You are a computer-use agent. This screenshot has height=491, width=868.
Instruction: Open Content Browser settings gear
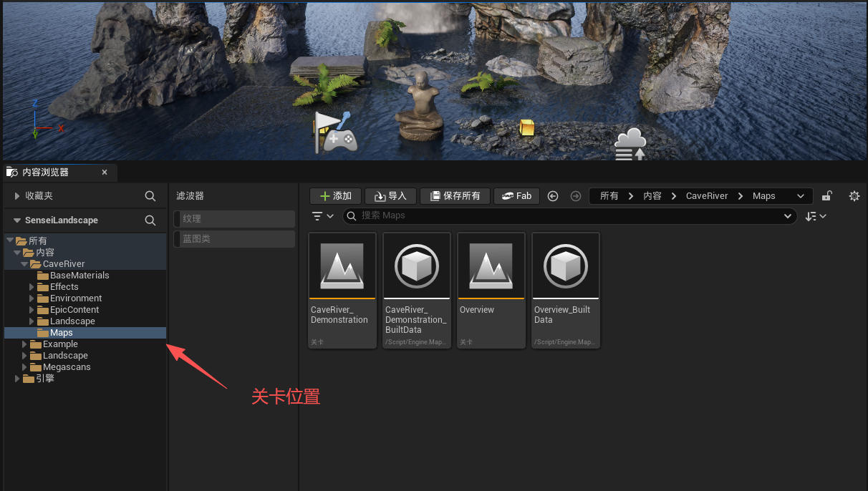click(x=854, y=196)
